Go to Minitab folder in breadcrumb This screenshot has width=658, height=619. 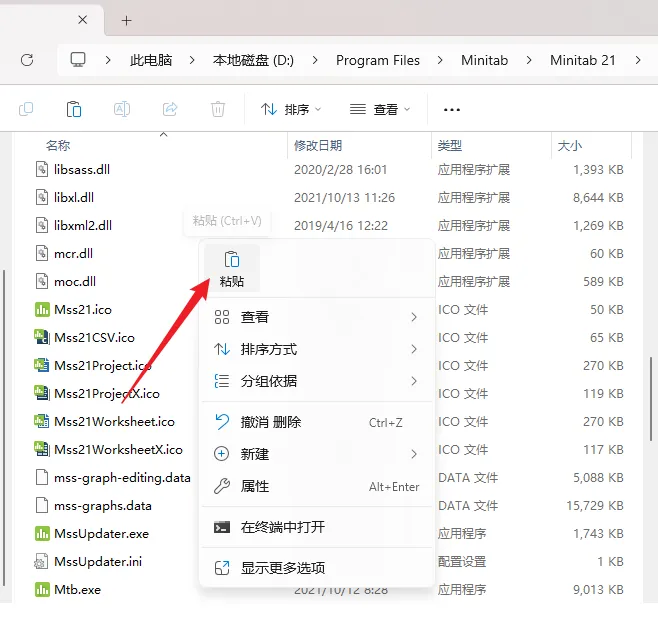coord(484,60)
